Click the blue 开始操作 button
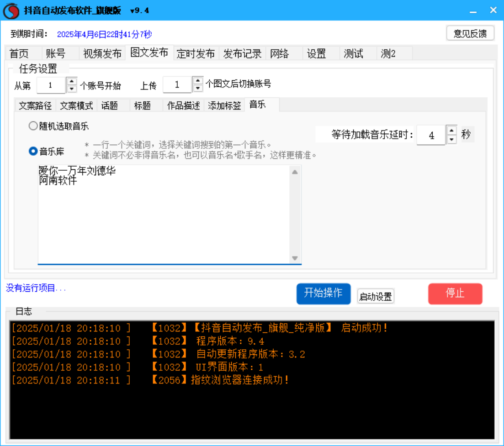The height and width of the screenshot is (446, 504). (324, 294)
